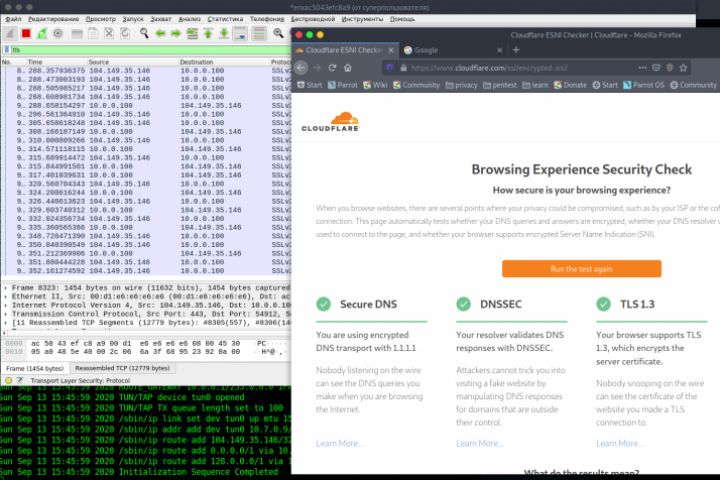
Task: Open the Анализ menu
Action: [189, 19]
